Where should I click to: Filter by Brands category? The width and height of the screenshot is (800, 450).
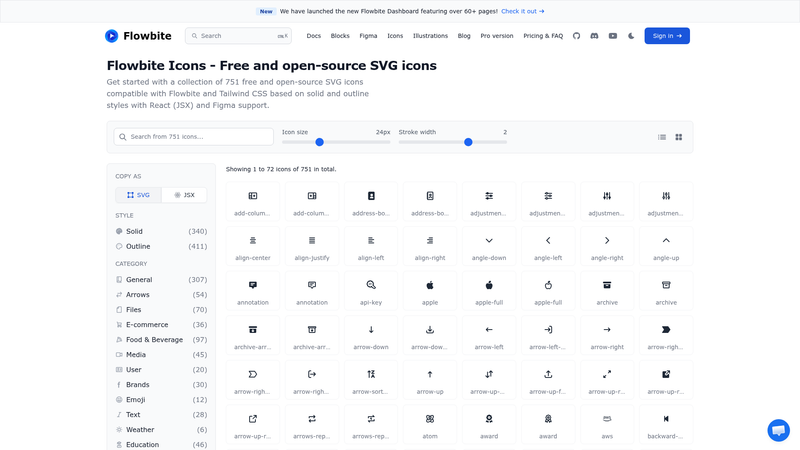click(161, 385)
